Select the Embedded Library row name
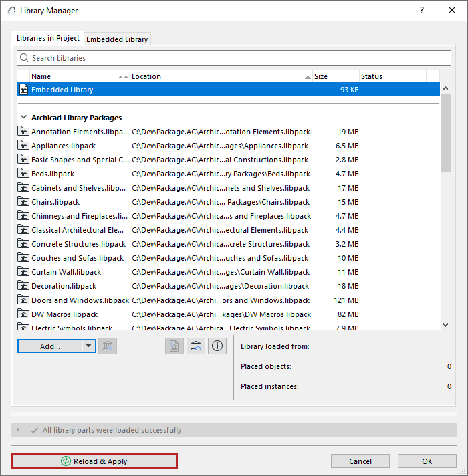 pyautogui.click(x=62, y=90)
